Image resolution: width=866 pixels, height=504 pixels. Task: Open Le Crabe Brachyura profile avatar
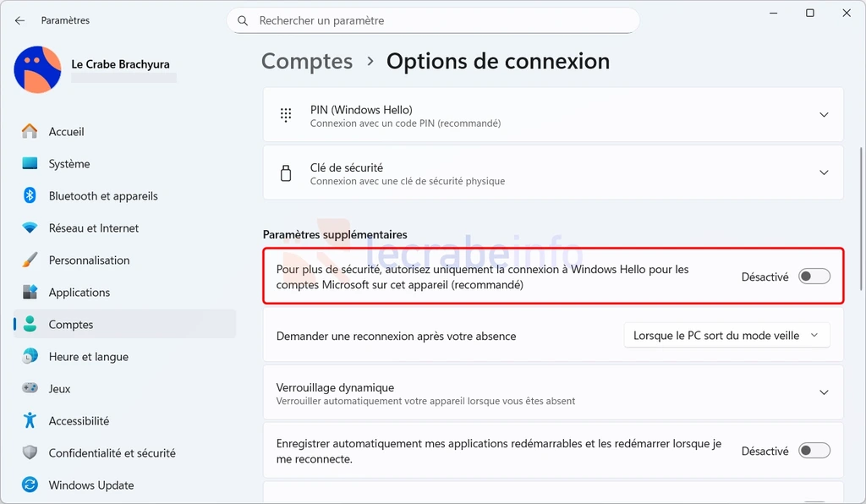pyautogui.click(x=37, y=69)
